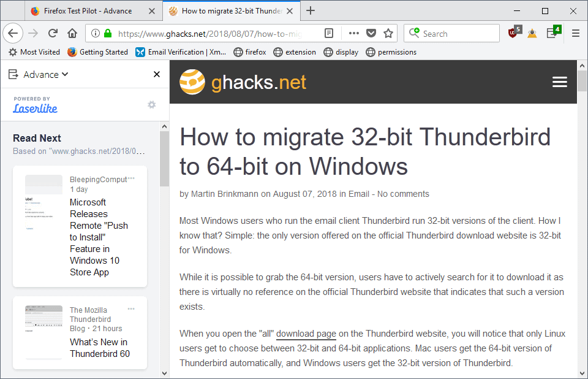Click the Read Next heading
Image resolution: width=588 pixels, height=379 pixels.
(x=37, y=138)
